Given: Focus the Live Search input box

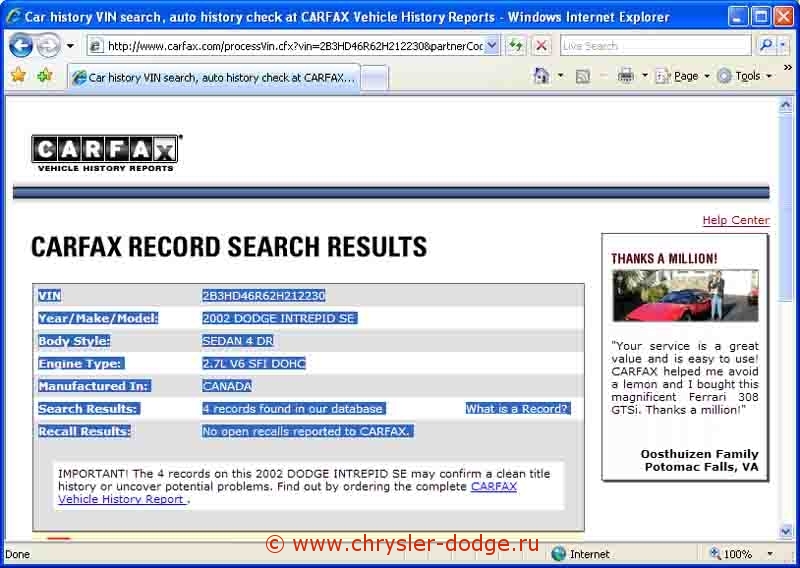Looking at the screenshot, I should point(656,46).
